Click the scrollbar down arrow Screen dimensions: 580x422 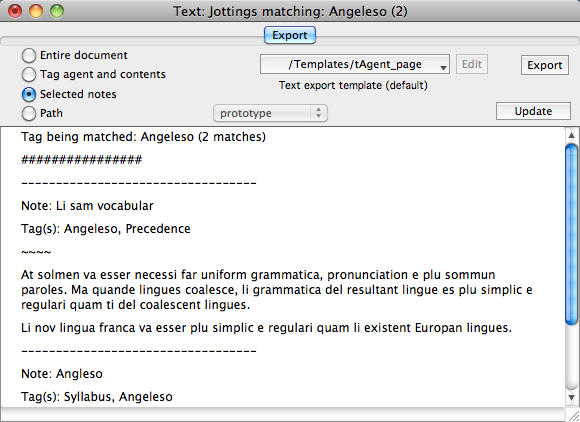[571, 398]
